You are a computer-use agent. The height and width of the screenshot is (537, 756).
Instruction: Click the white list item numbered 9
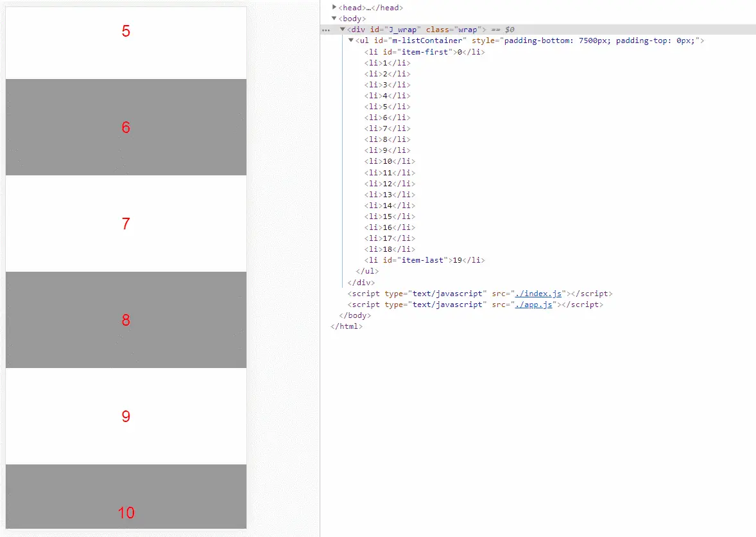pyautogui.click(x=126, y=416)
